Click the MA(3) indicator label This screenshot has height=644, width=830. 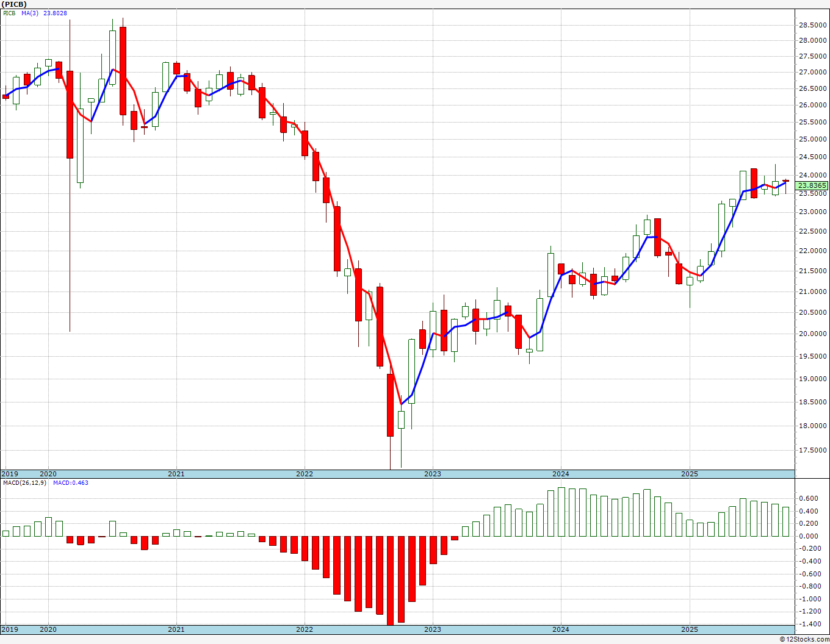click(x=30, y=13)
